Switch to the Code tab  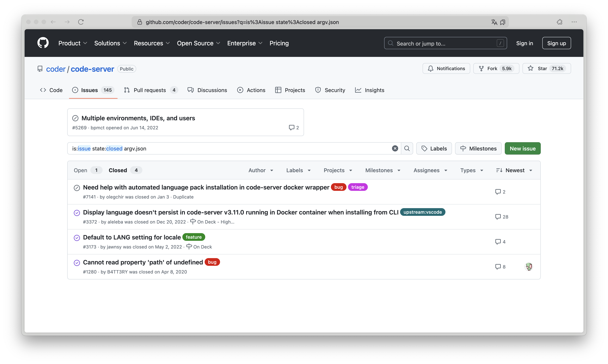tap(51, 90)
